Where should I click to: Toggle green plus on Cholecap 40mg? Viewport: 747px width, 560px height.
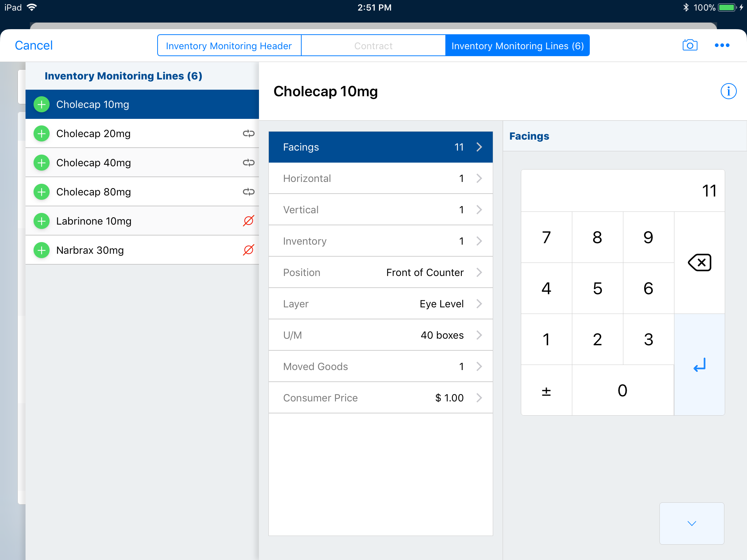click(x=42, y=163)
